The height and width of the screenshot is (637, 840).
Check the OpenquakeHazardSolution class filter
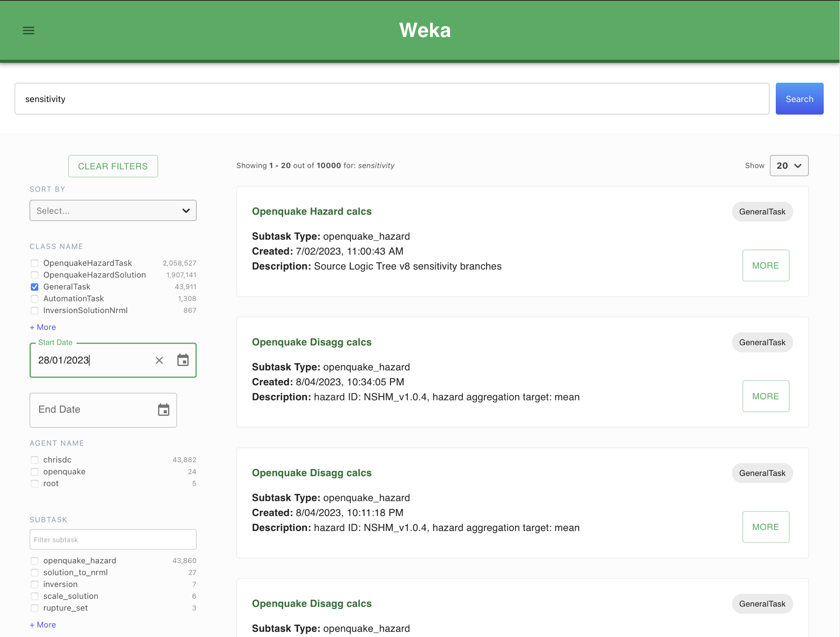34,275
